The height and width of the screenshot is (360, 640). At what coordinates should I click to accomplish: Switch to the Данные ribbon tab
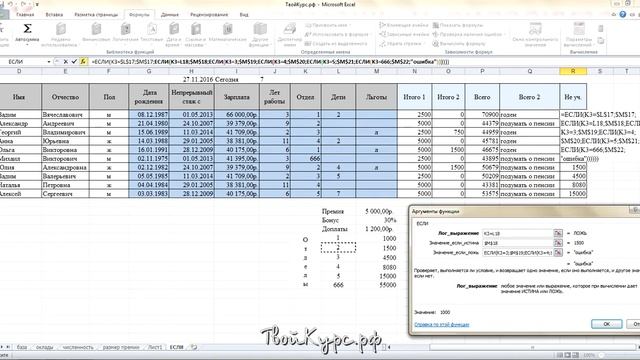point(170,15)
